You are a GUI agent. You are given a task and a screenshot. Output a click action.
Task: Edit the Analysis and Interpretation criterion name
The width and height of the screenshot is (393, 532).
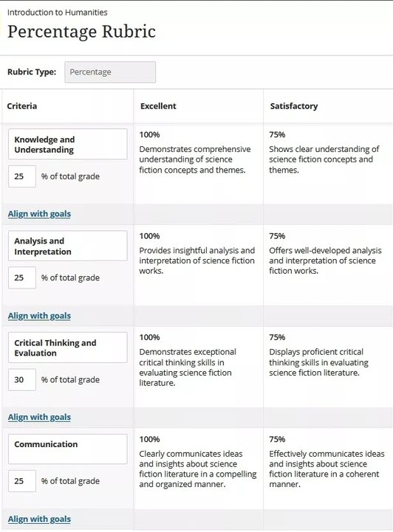pos(68,246)
